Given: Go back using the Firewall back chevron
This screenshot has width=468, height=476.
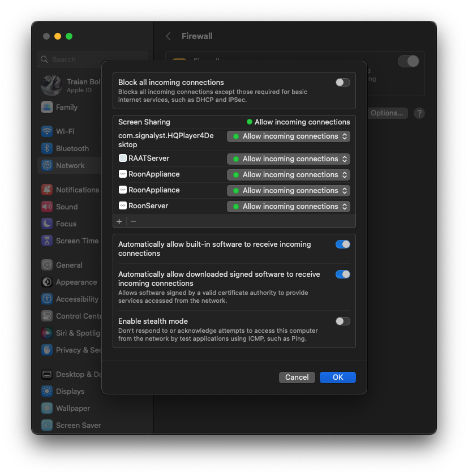Looking at the screenshot, I should point(168,36).
